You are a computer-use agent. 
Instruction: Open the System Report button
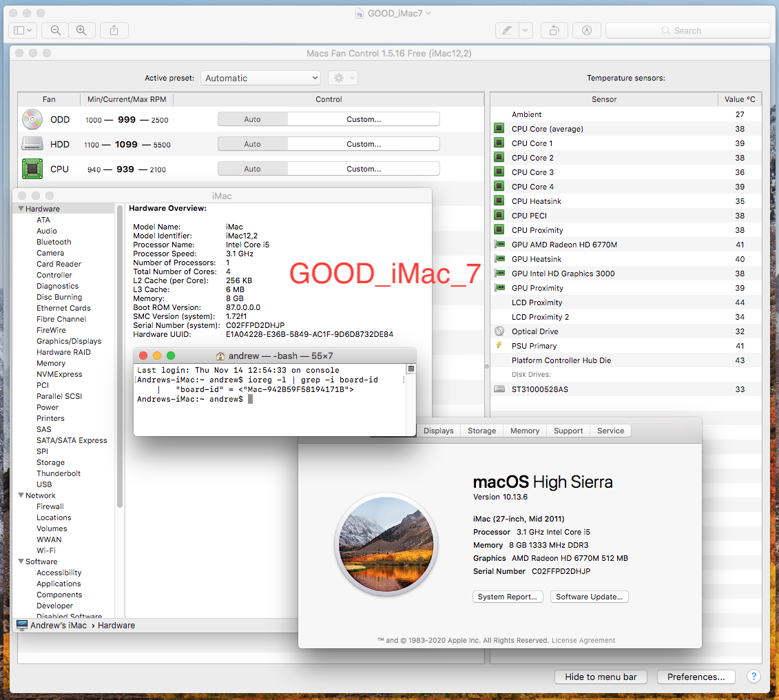click(508, 597)
